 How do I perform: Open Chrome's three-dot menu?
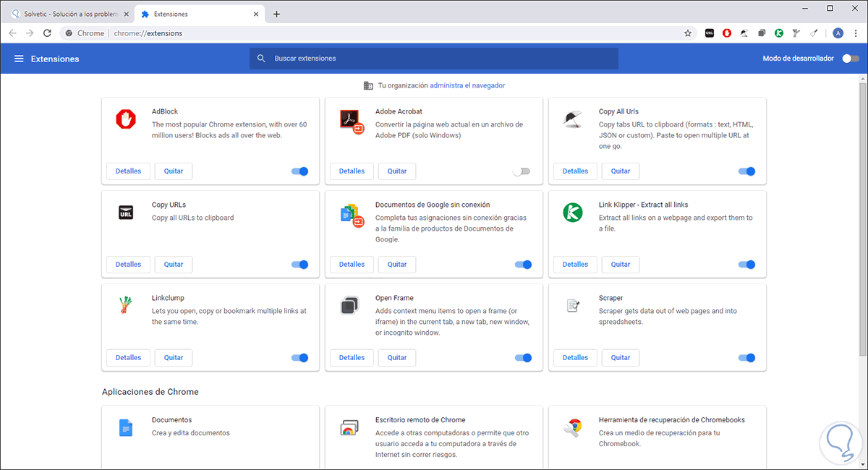(x=855, y=33)
